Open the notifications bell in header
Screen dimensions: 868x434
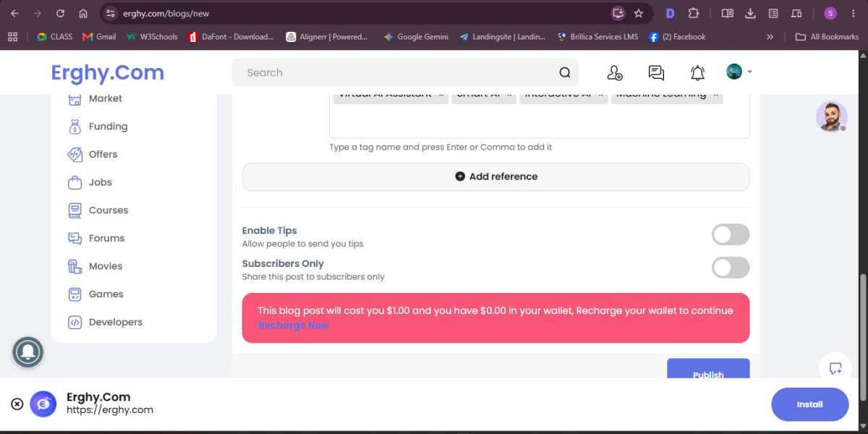[697, 72]
